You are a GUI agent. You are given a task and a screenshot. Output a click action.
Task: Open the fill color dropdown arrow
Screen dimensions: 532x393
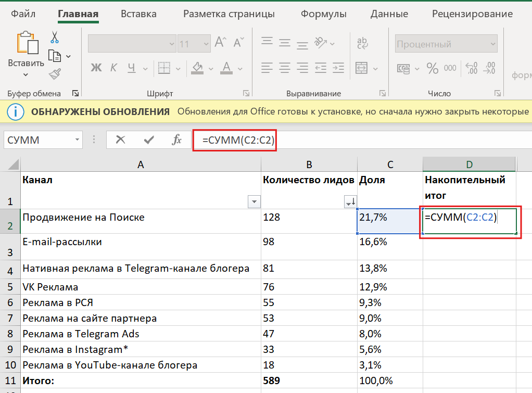point(210,68)
